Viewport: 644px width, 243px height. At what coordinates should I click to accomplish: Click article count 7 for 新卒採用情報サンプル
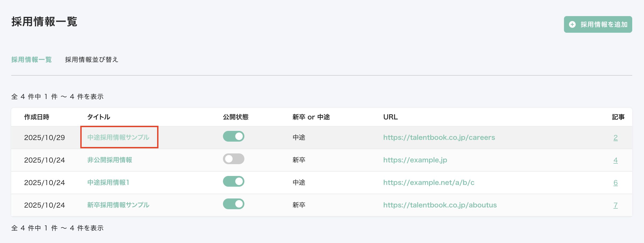click(615, 205)
